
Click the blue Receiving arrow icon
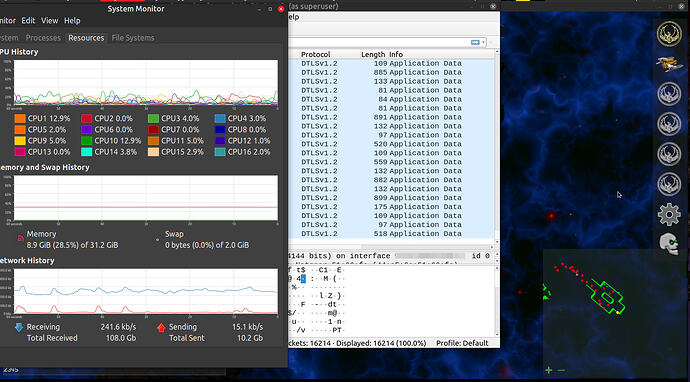pyautogui.click(x=18, y=327)
